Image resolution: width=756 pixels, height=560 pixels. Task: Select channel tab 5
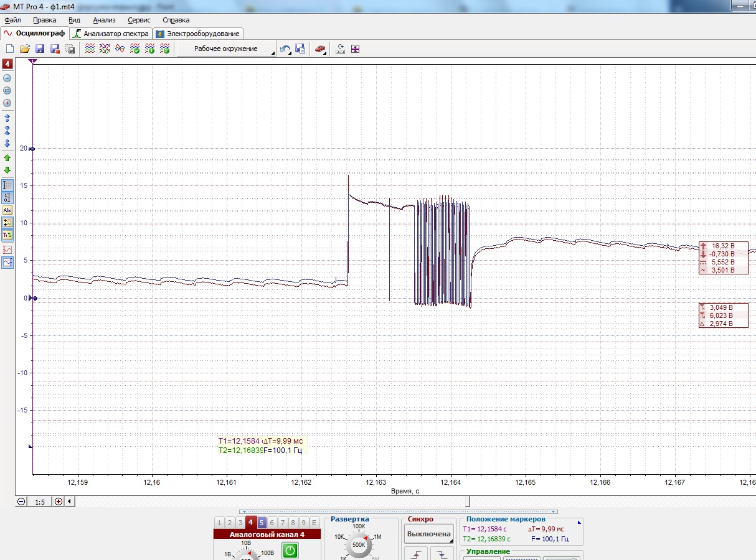pos(262,523)
